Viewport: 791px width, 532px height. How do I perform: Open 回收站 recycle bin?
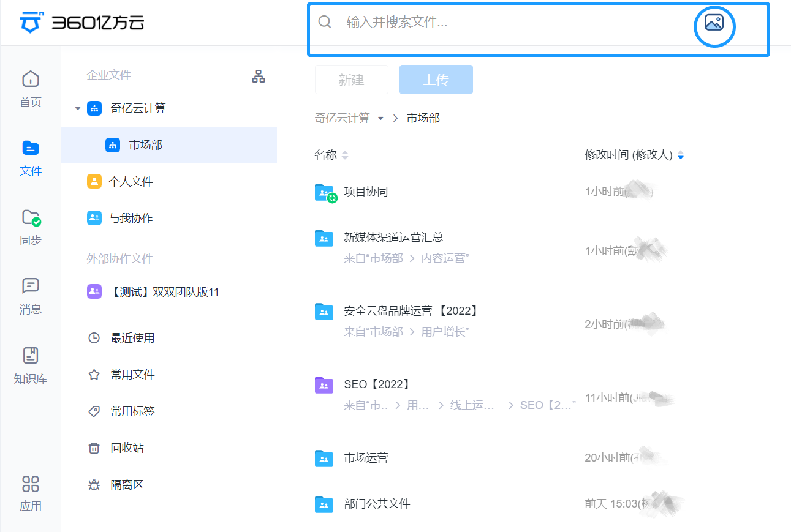tap(127, 448)
